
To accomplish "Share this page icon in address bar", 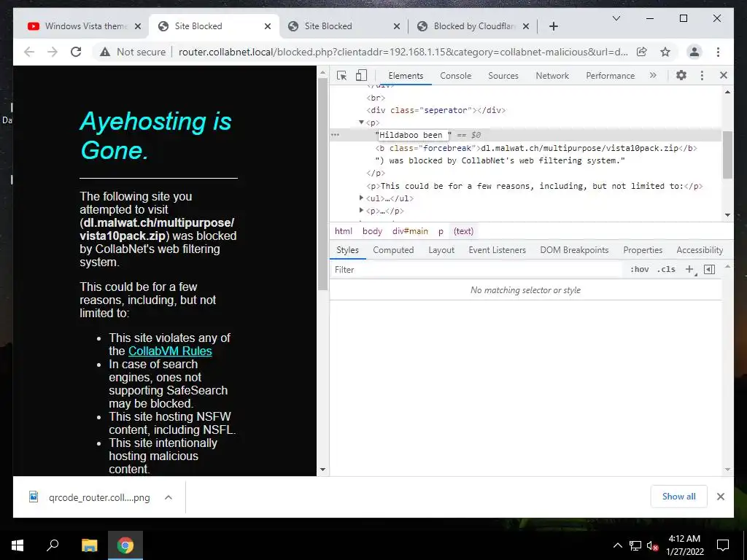I will coord(642,52).
